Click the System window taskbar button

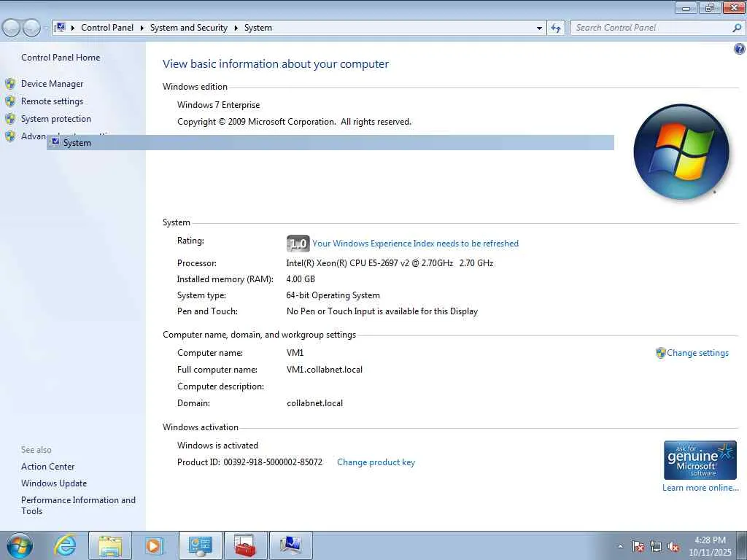pos(290,545)
